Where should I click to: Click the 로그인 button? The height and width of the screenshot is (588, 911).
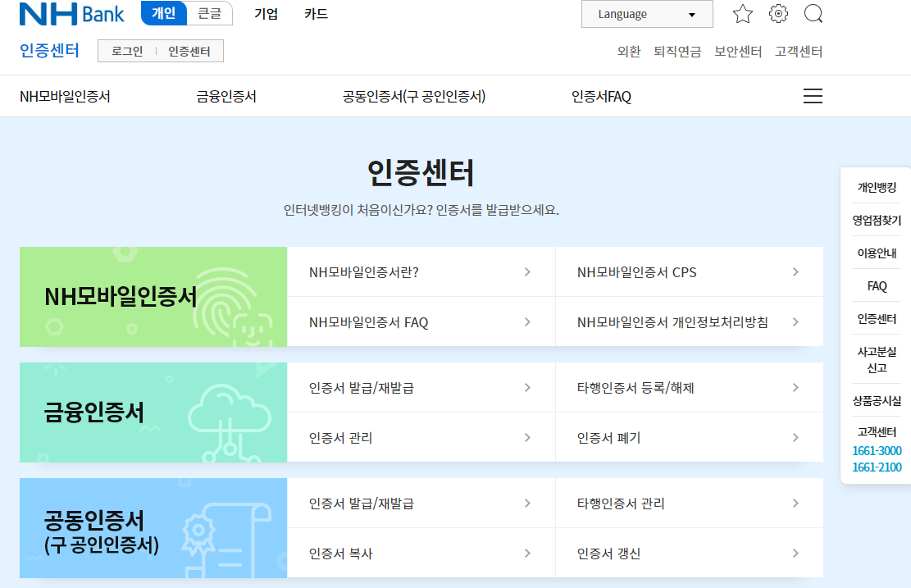[127, 51]
